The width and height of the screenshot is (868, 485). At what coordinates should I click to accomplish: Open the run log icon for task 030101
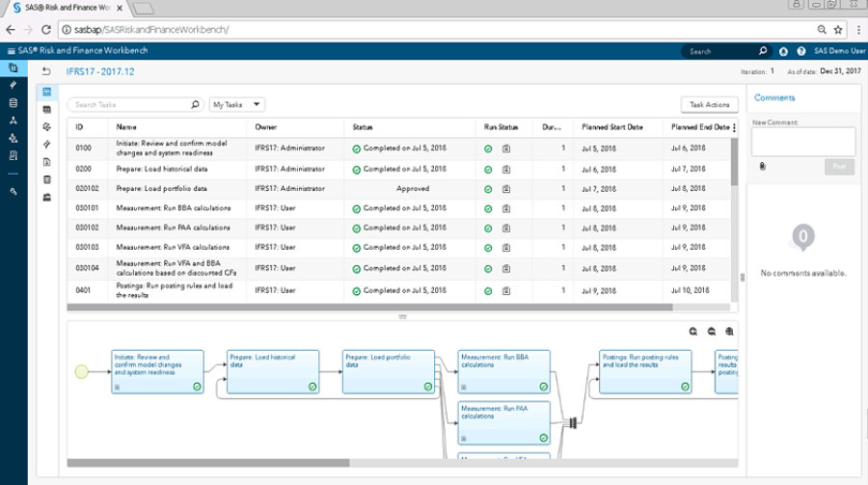click(x=506, y=208)
